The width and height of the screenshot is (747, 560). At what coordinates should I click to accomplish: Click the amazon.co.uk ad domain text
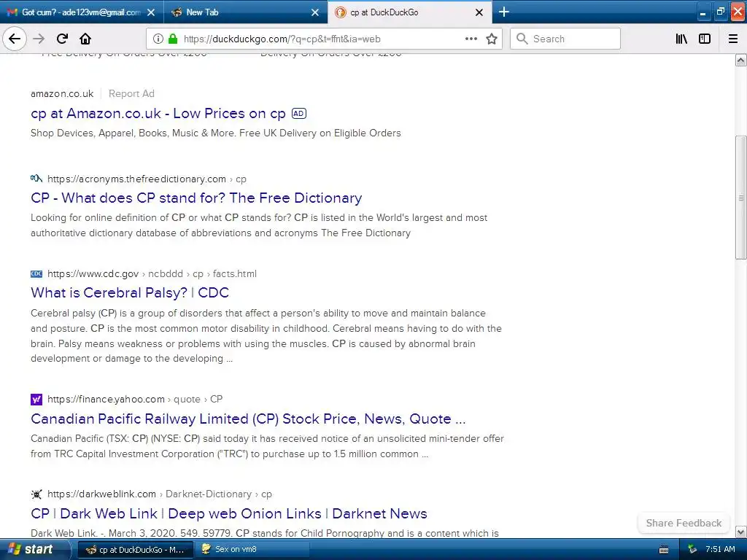[62, 93]
